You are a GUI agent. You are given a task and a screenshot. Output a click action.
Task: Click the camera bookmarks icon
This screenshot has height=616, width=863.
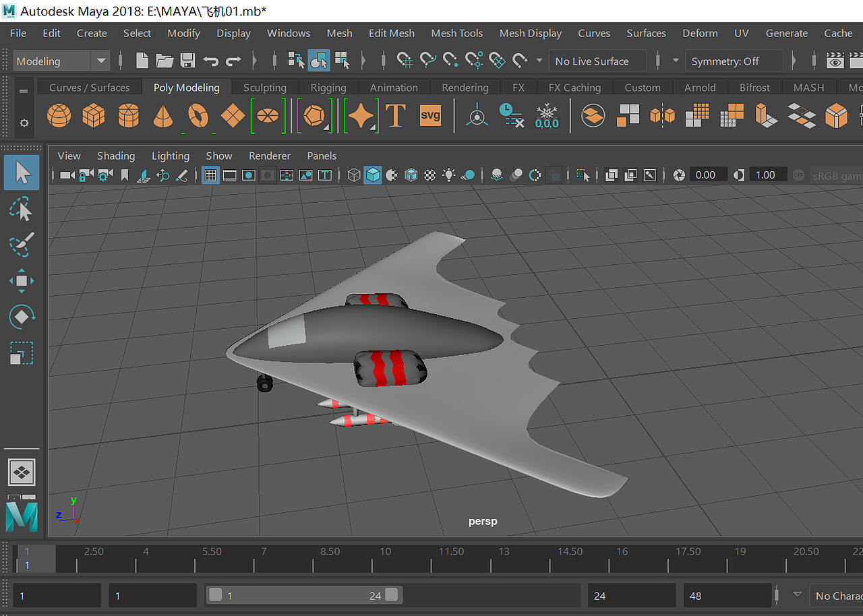click(x=124, y=175)
